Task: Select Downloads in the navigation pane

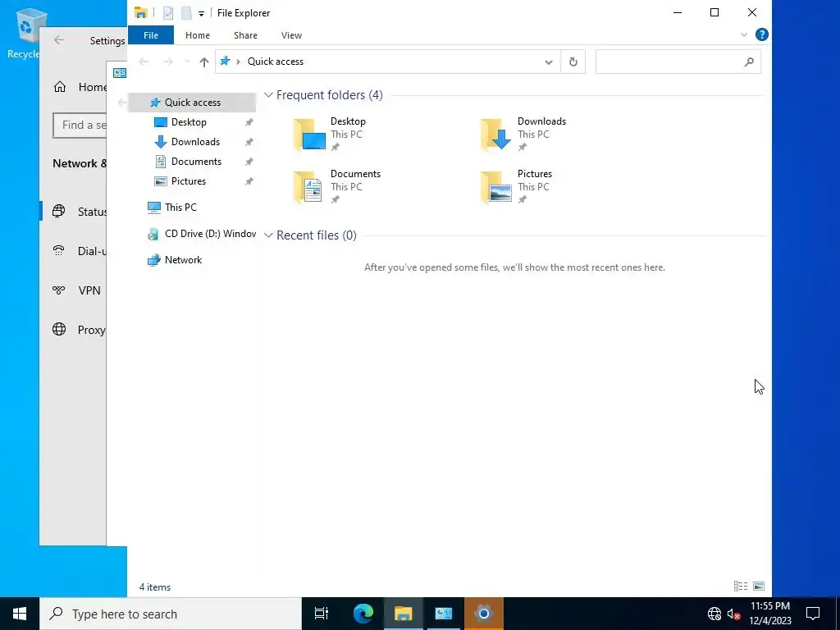Action: pos(195,142)
